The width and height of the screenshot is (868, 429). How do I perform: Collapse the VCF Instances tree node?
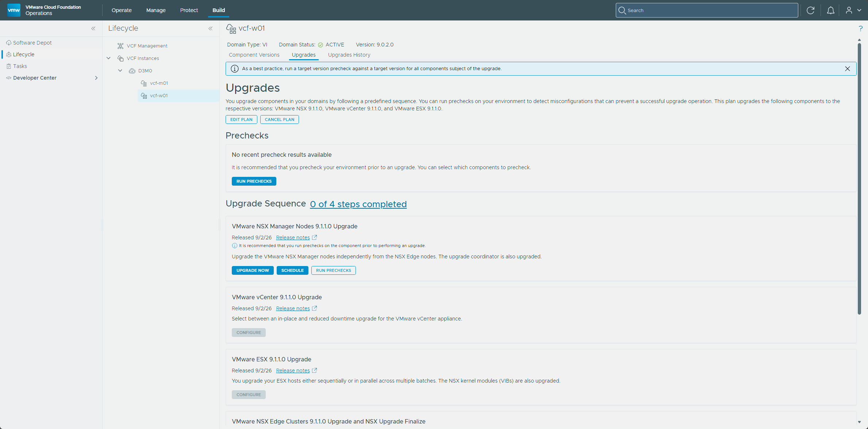[108, 58]
